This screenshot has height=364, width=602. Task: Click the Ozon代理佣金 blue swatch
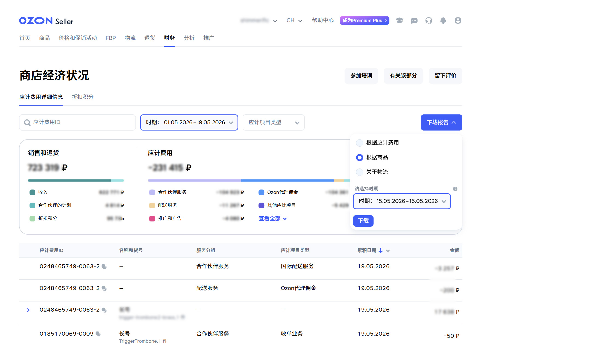click(261, 192)
